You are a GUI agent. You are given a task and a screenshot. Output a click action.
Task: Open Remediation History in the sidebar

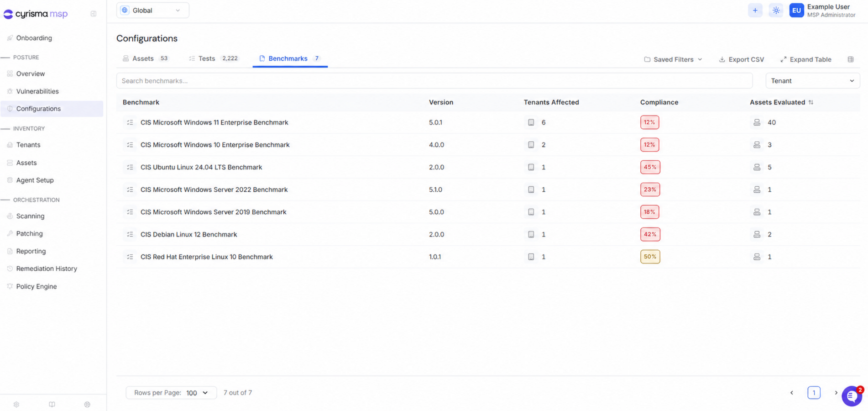click(47, 269)
